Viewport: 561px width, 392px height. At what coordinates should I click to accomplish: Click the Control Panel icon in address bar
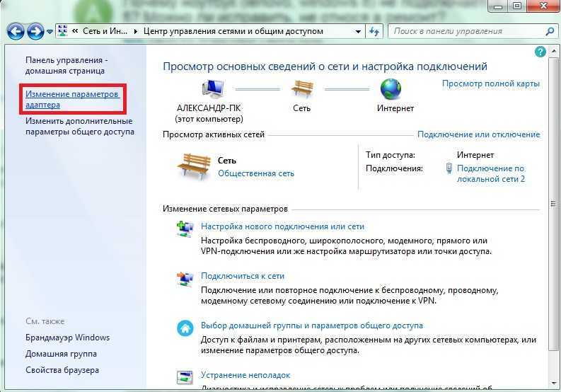click(x=63, y=31)
